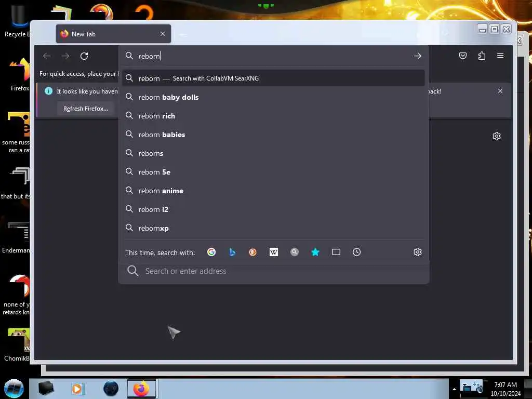The height and width of the screenshot is (399, 532).
Task: Pick the 'reborn baby dolls' suggestion
Action: [x=273, y=97]
